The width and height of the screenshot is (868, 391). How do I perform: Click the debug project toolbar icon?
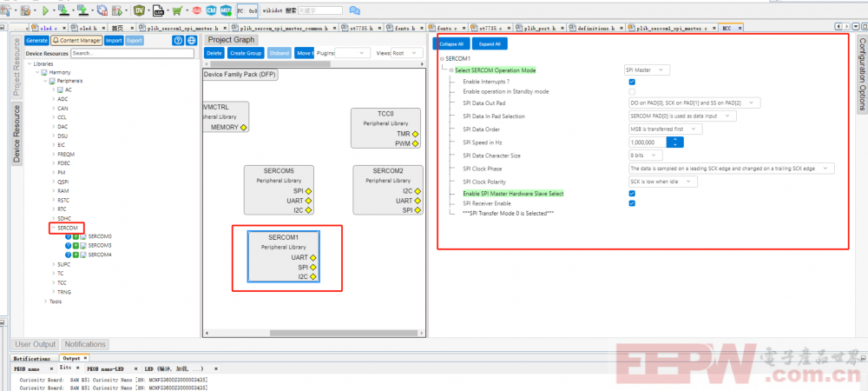pyautogui.click(x=117, y=10)
